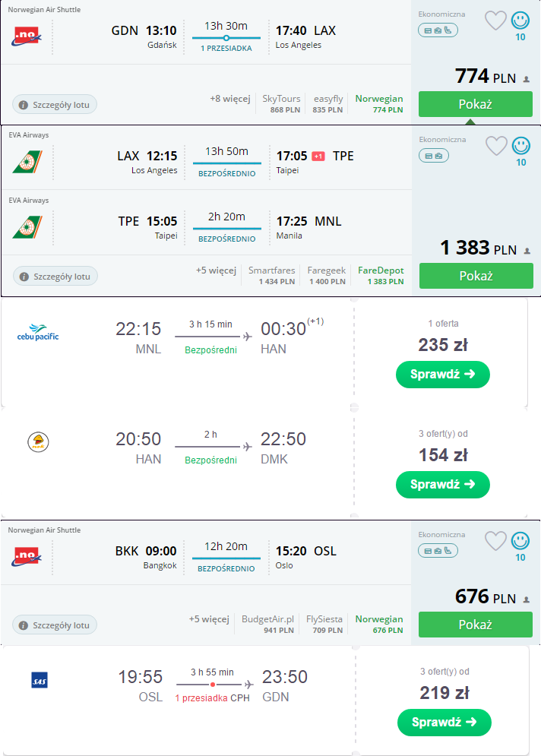Click amenities icons badge on EVA Airways offer
Image resolution: width=541 pixels, height=756 pixels.
434,156
